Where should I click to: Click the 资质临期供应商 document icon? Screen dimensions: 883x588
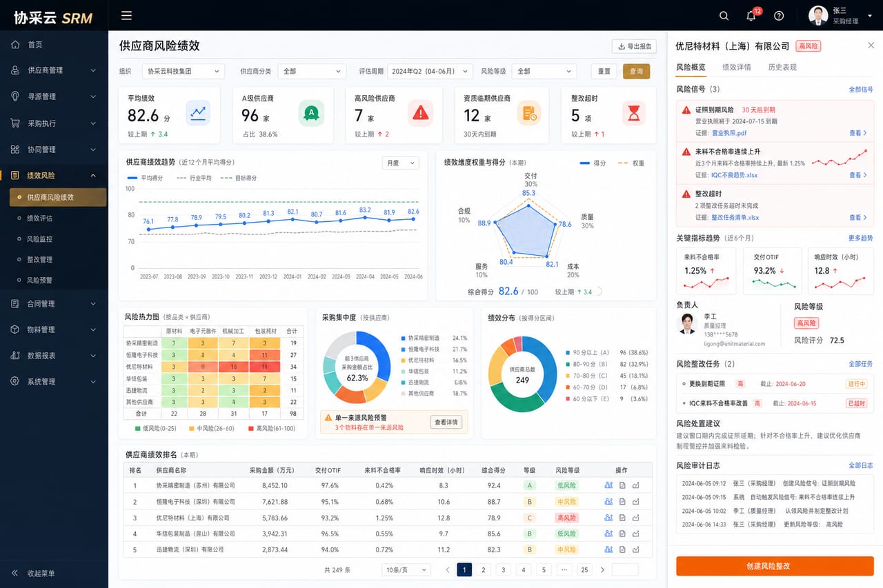click(529, 112)
